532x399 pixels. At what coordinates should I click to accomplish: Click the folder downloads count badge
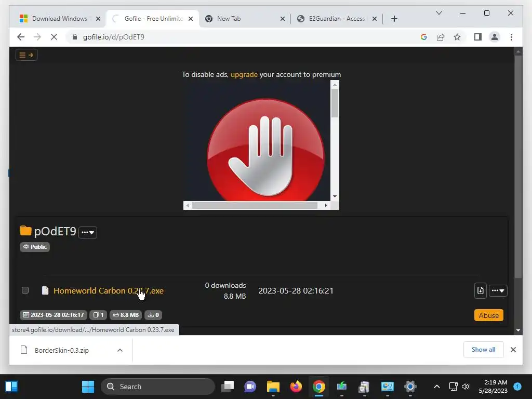(x=153, y=315)
